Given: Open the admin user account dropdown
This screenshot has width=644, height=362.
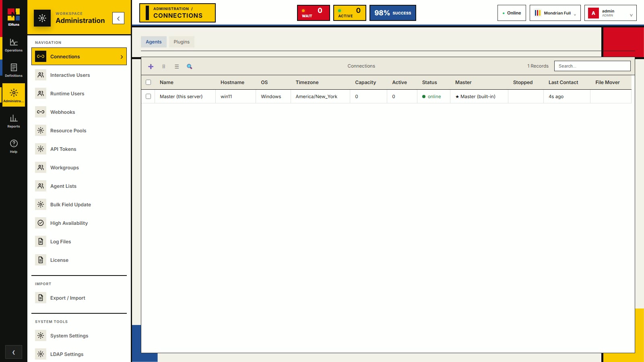Looking at the screenshot, I should click(611, 13).
